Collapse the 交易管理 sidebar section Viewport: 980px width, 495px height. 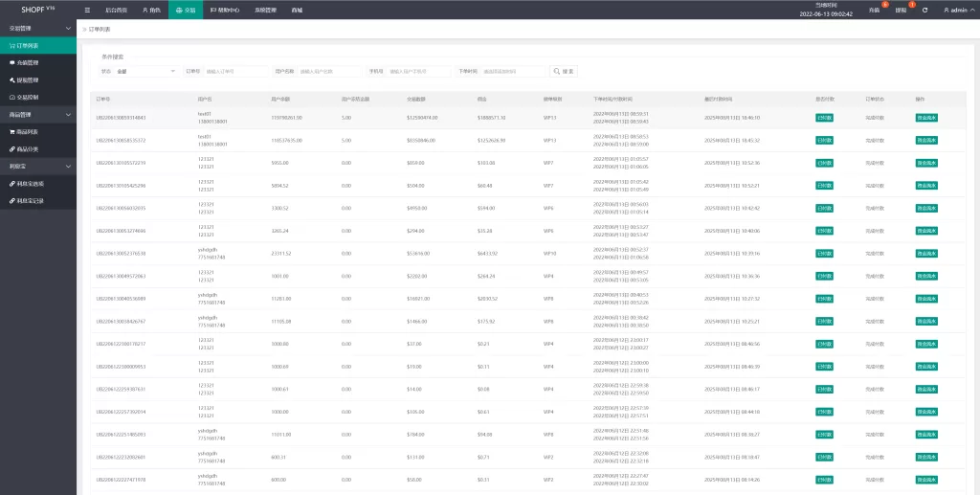[x=38, y=29]
